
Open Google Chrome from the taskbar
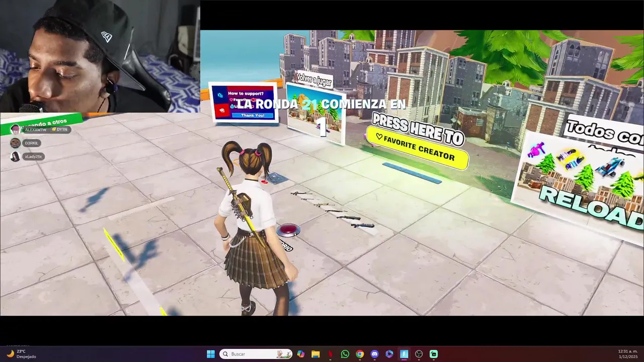[360, 354]
